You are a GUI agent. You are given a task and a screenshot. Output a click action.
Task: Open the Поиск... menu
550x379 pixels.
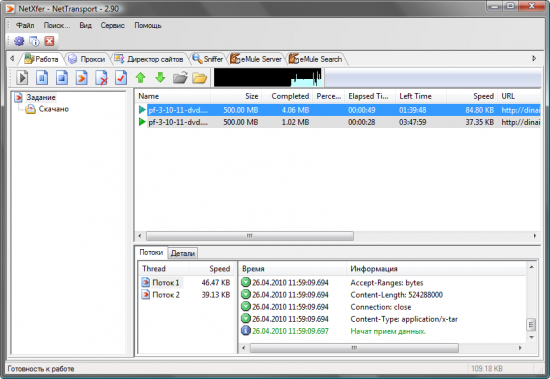coord(56,25)
